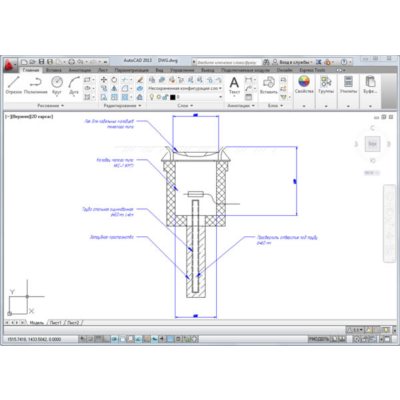Toggle layer 0 freeze sun icon

point(159,97)
